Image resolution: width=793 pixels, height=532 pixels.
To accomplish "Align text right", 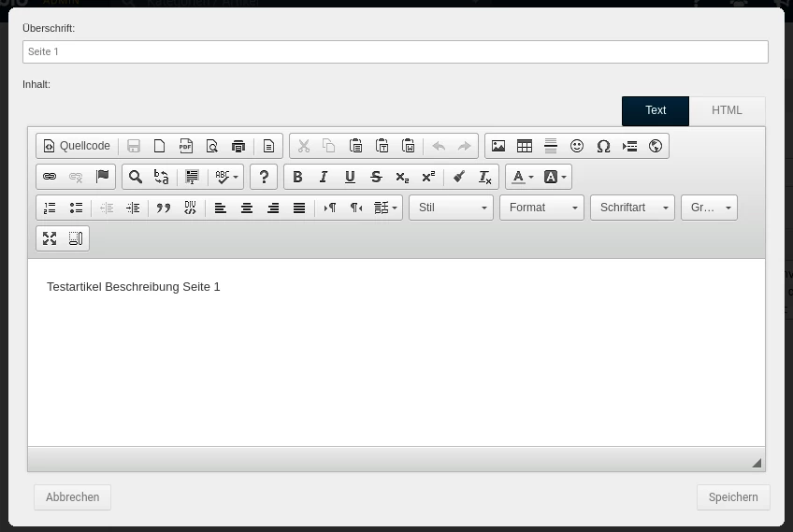I will [273, 208].
